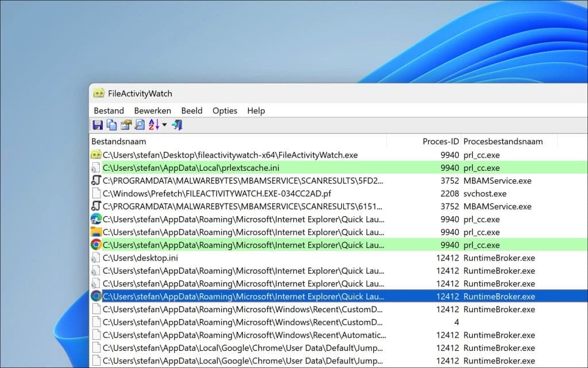
Task: Sort by the Proces-ID column header
Action: click(x=424, y=141)
